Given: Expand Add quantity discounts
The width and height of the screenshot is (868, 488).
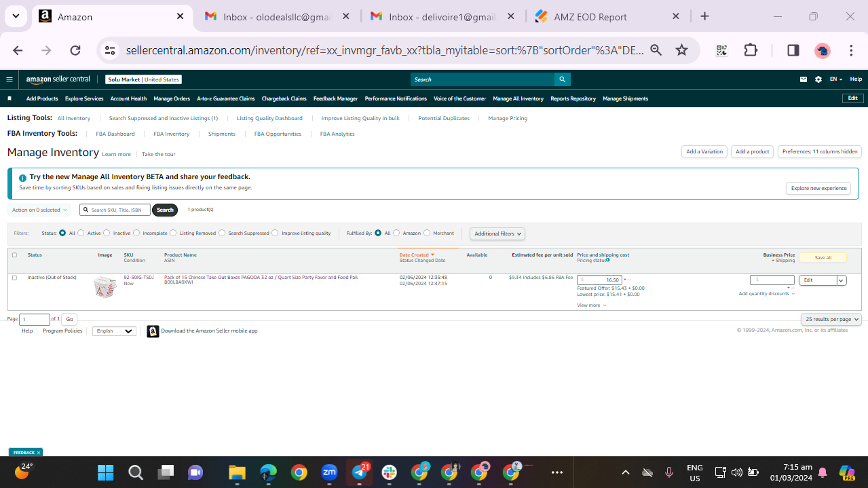Looking at the screenshot, I should (766, 294).
